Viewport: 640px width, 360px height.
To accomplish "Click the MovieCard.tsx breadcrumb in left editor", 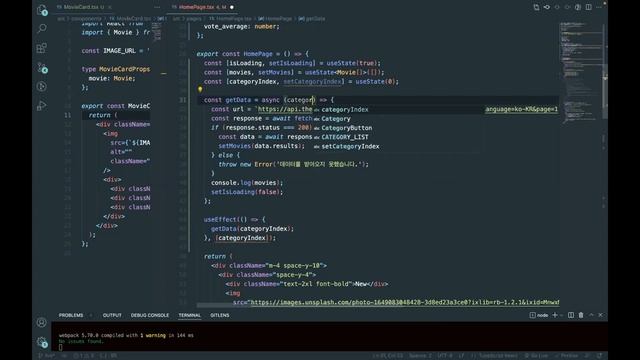I will [130, 19].
